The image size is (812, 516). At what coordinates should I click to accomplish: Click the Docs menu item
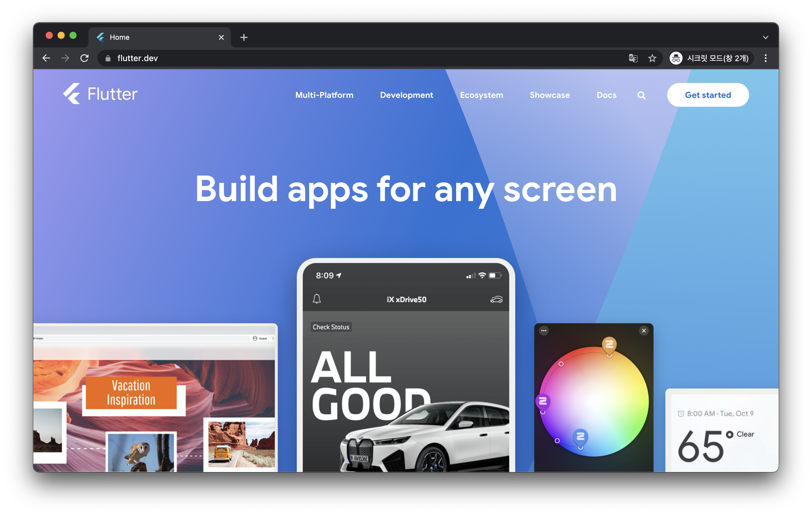[x=606, y=95]
